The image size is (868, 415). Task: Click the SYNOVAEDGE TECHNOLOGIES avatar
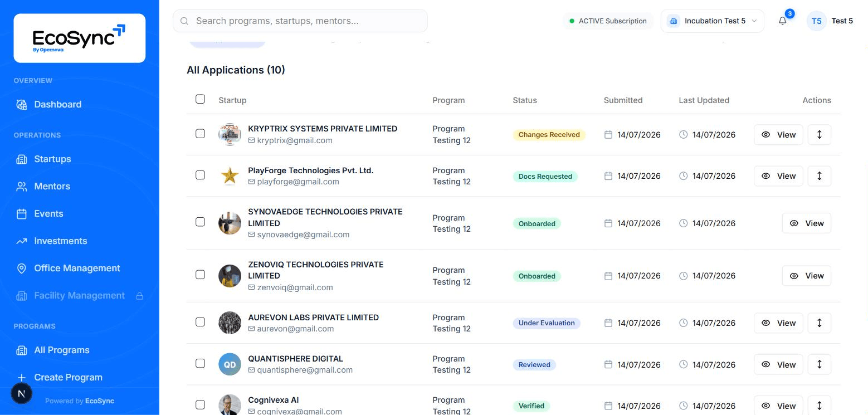(230, 223)
